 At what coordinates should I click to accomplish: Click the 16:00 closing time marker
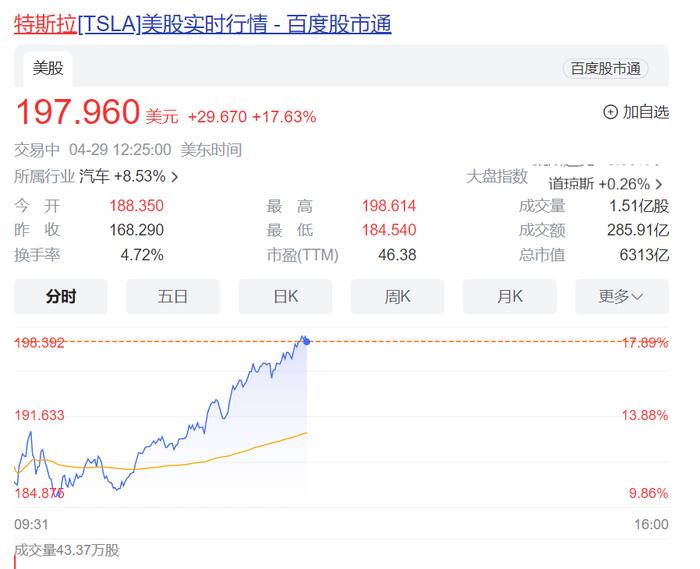[x=651, y=524]
